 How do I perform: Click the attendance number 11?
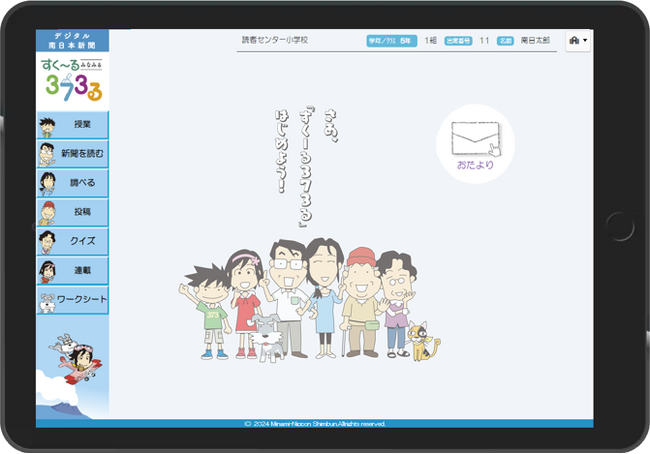484,40
